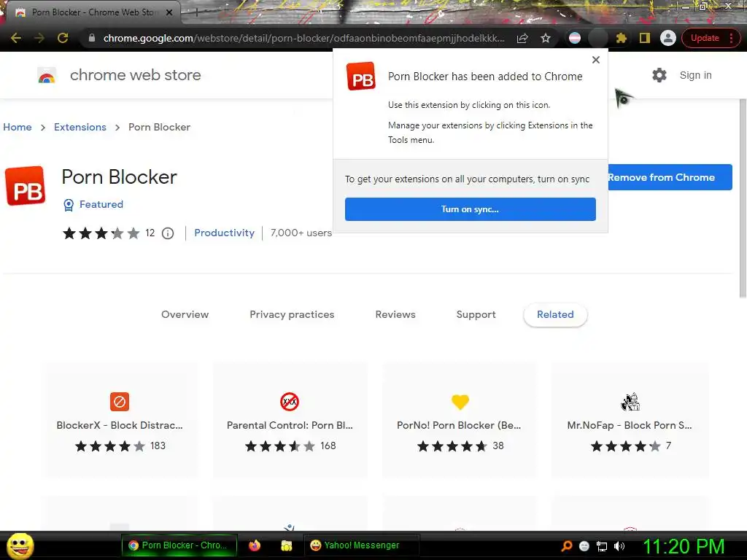This screenshot has height=560, width=747.
Task: Click the PB icon in the popup
Action: pyautogui.click(x=361, y=76)
